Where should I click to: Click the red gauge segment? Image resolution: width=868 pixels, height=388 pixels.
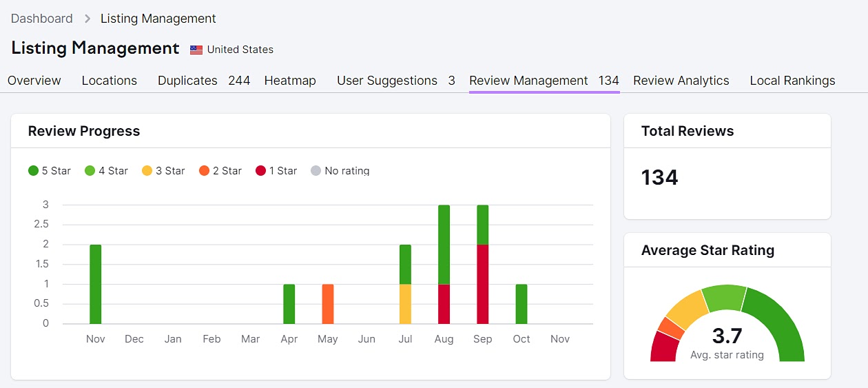(x=663, y=347)
